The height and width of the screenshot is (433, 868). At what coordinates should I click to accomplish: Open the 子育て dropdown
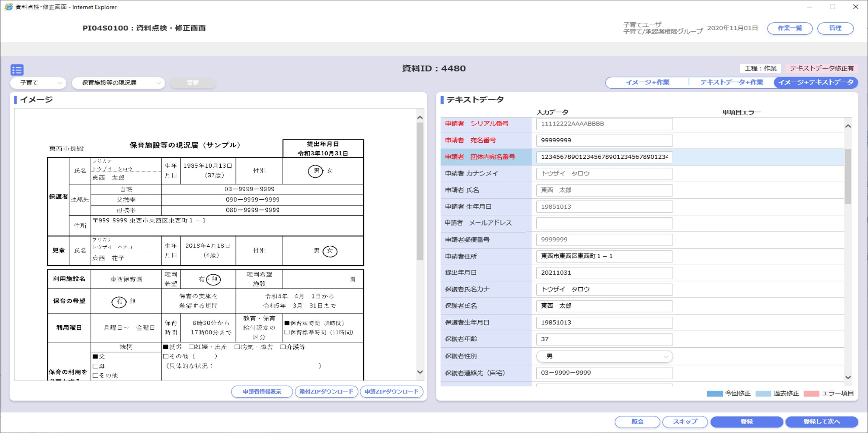38,83
